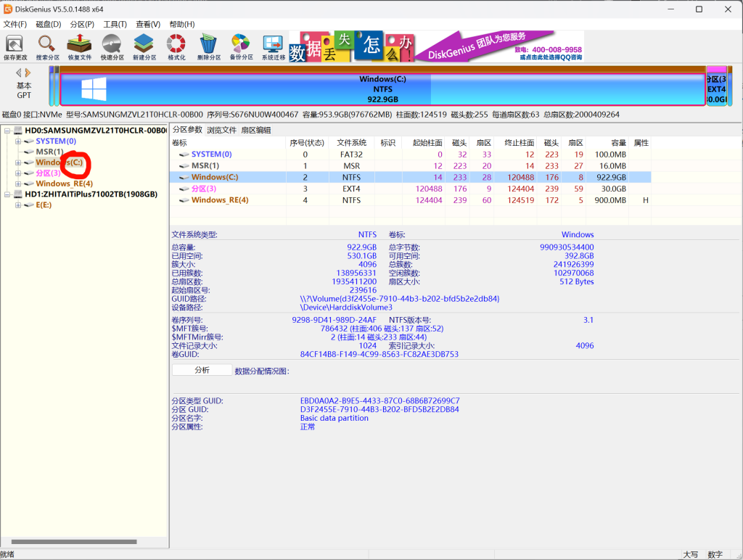Go to next disk with right arrow
The height and width of the screenshot is (560, 743).
[28, 73]
